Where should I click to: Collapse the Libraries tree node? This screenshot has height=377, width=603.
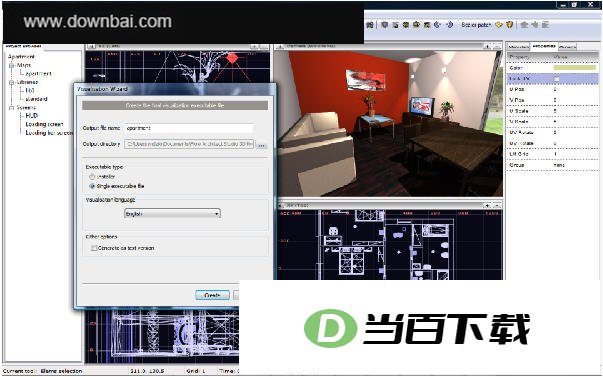[12, 82]
